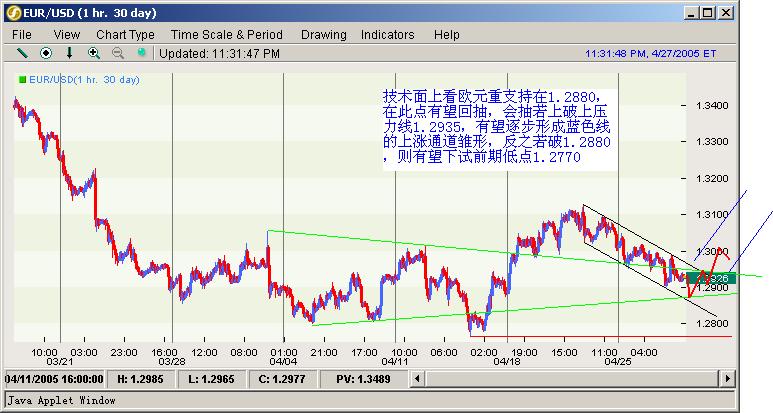Click the EUR/USD window title icon
773x413 pixels.
pyautogui.click(x=13, y=13)
